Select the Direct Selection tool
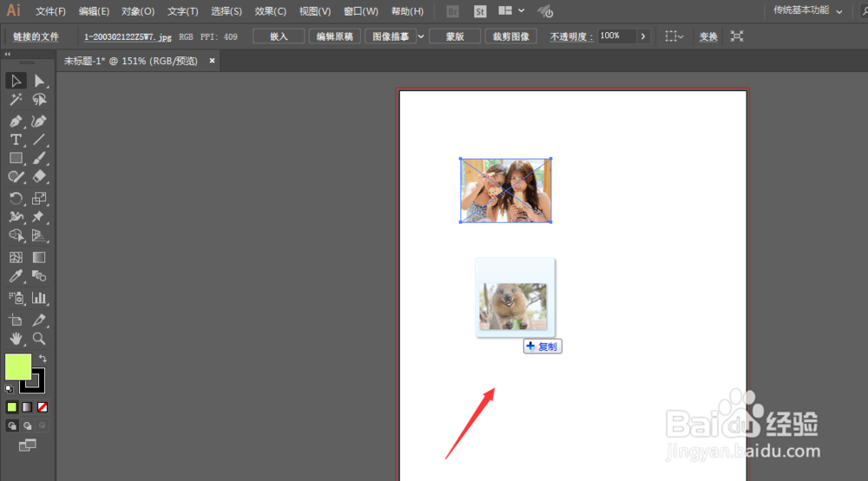 tap(39, 81)
